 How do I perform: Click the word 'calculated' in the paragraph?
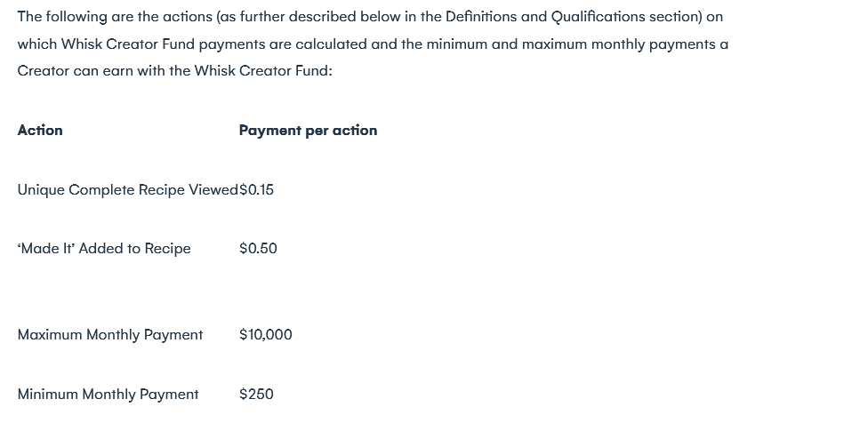331,44
